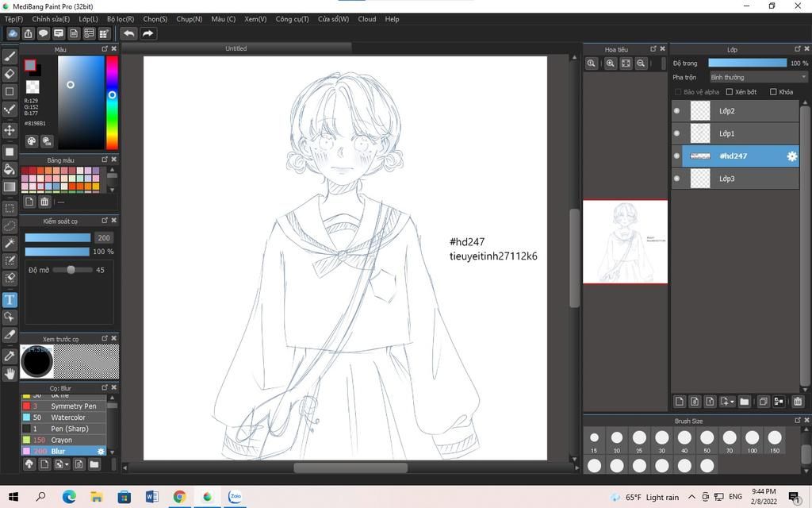
Task: Click the foreground color swatch
Action: click(30, 65)
